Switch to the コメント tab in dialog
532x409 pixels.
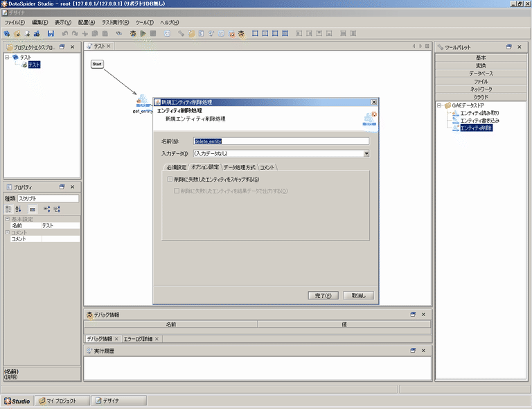(267, 167)
